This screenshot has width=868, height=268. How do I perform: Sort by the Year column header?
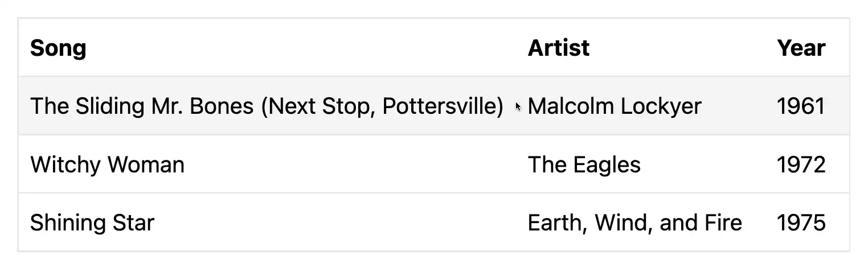(x=800, y=48)
